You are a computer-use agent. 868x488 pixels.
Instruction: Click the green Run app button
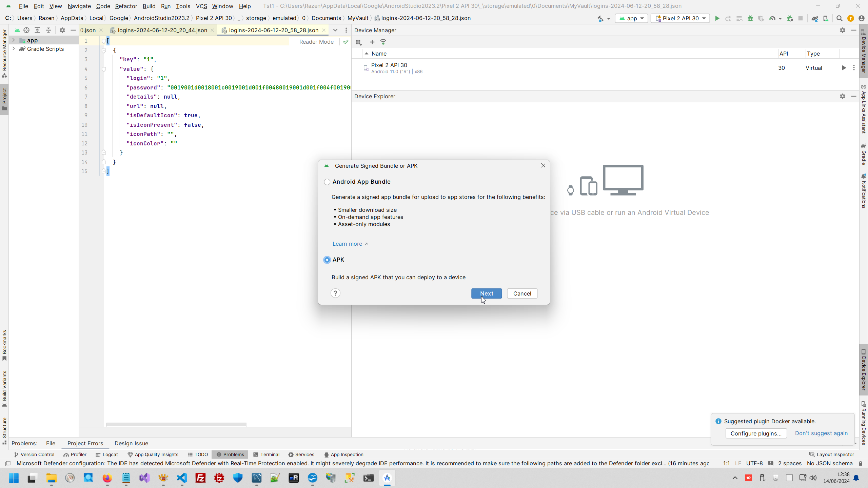pyautogui.click(x=717, y=18)
